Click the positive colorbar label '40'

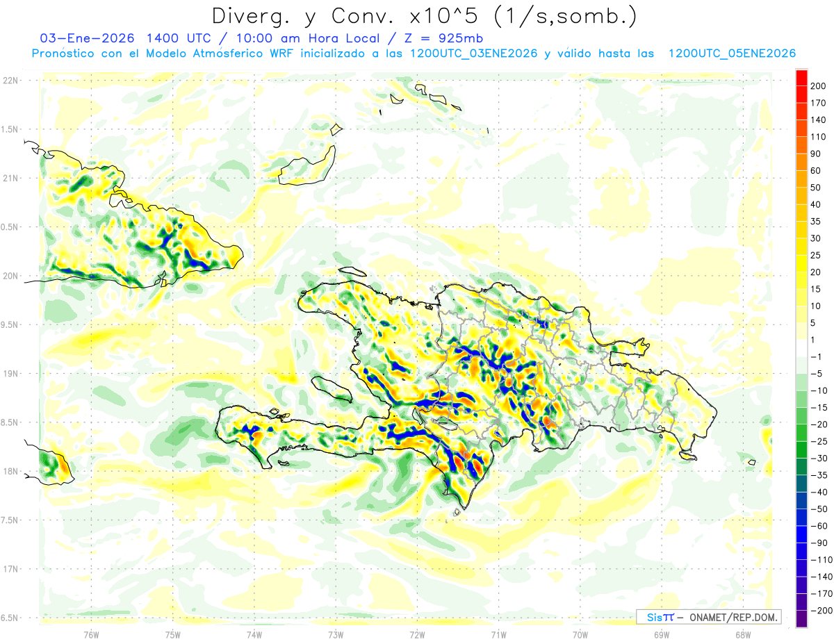point(817,205)
